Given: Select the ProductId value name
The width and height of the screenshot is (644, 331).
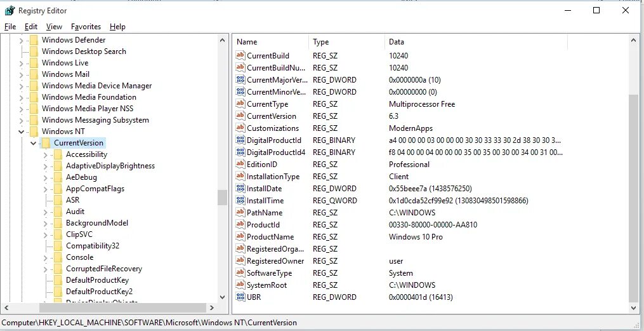Looking at the screenshot, I should pyautogui.click(x=263, y=225).
